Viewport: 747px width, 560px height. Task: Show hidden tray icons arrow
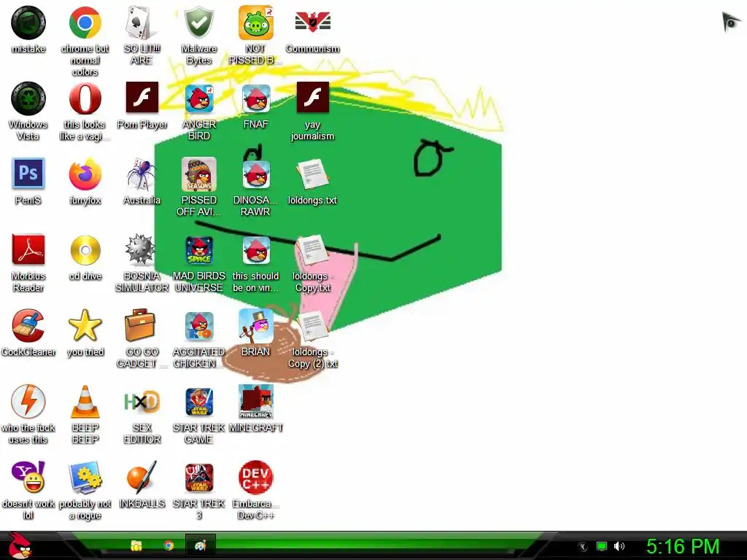point(582,547)
